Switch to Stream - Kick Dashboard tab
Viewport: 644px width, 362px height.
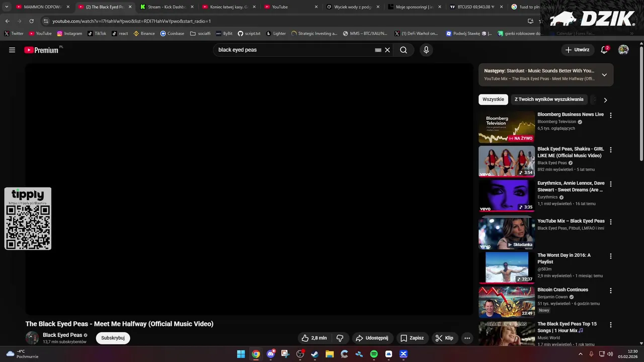[x=167, y=7]
